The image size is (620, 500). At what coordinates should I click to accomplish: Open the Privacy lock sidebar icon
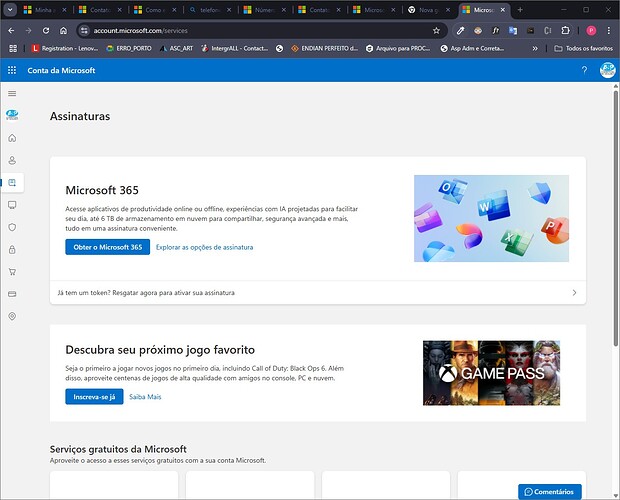(12, 249)
